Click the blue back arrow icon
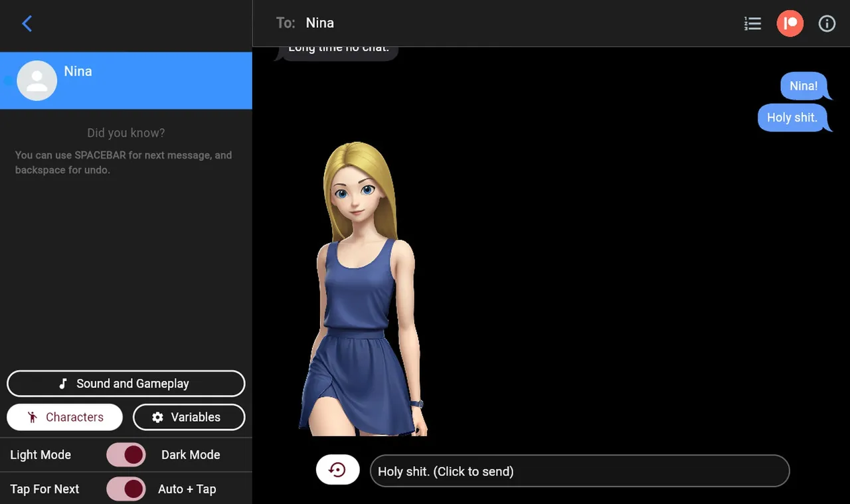Viewport: 850px width, 504px height. (x=27, y=24)
